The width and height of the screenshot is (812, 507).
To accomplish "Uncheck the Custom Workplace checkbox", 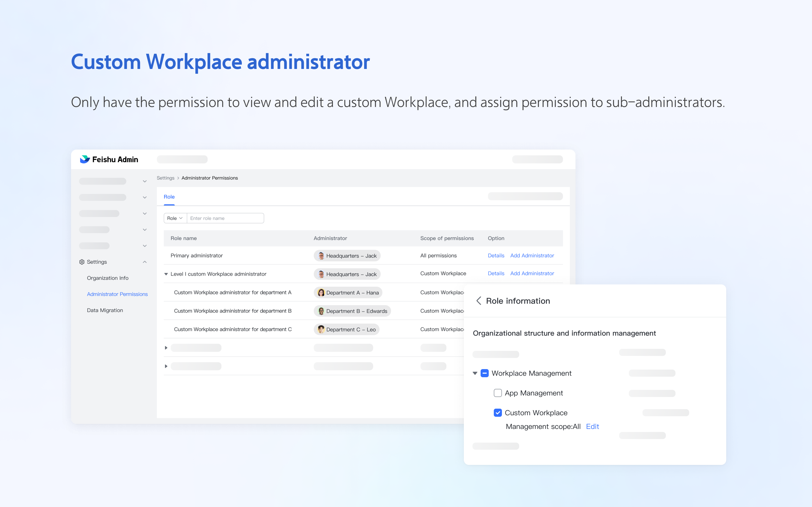I will pyautogui.click(x=498, y=413).
